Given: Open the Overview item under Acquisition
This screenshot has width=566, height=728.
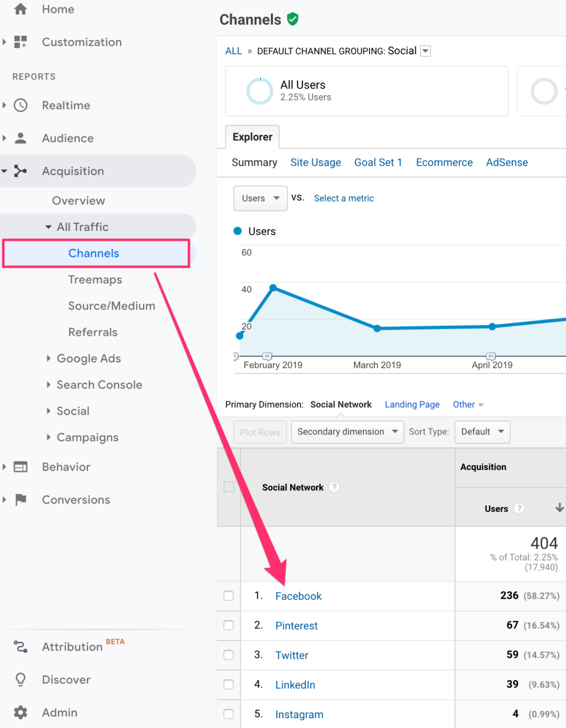Looking at the screenshot, I should point(78,201).
